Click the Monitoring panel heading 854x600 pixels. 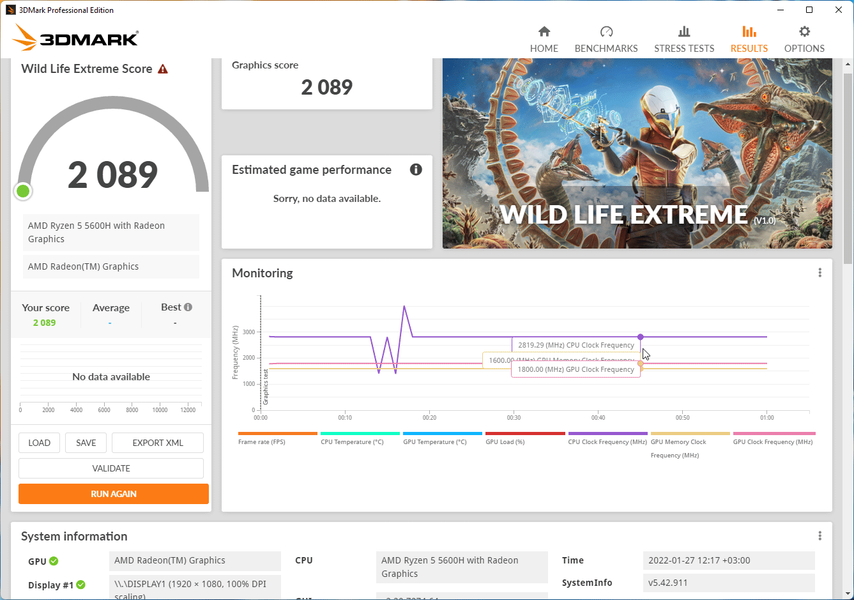(263, 273)
